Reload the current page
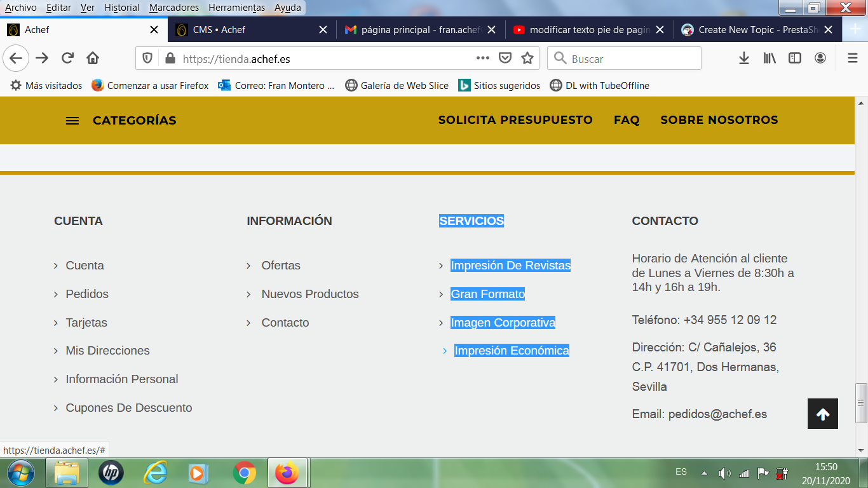This screenshot has height=488, width=868. click(67, 58)
